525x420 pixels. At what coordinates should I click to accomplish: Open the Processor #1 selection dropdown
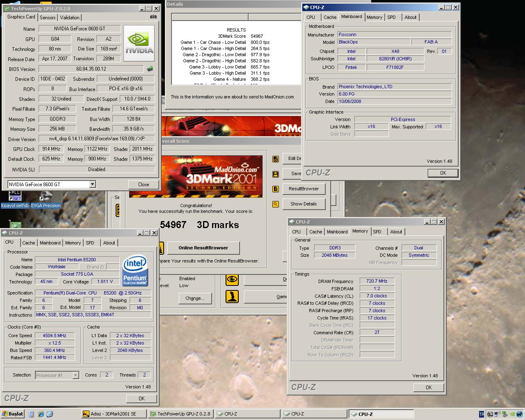coord(75,375)
